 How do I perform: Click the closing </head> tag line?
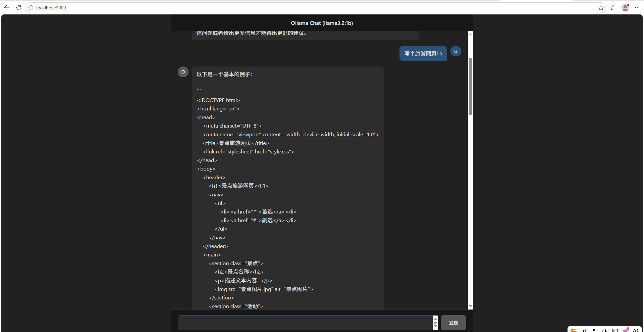[207, 160]
